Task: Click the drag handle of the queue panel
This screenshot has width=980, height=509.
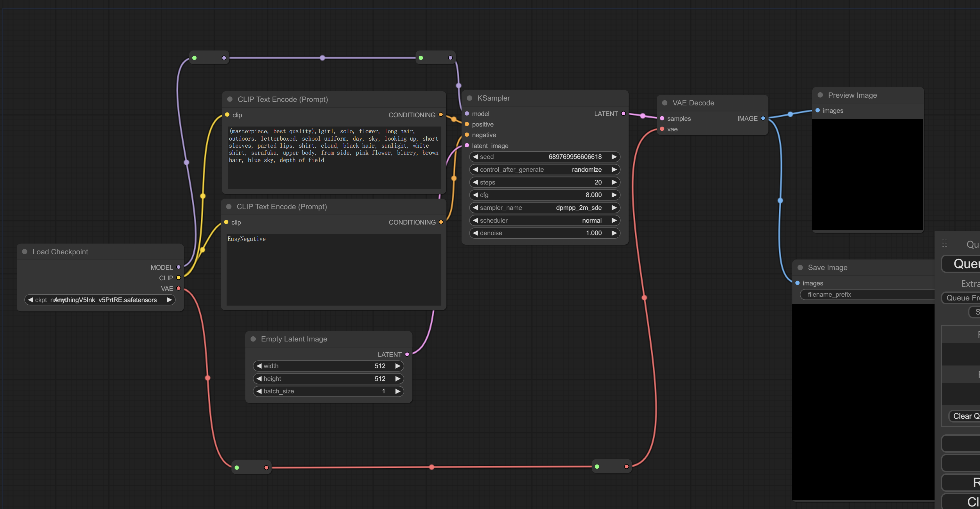Action: (x=944, y=243)
